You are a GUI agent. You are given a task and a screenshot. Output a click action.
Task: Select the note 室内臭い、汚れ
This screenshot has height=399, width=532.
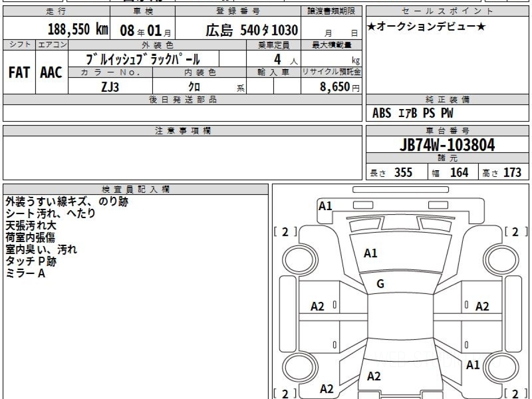point(41,250)
